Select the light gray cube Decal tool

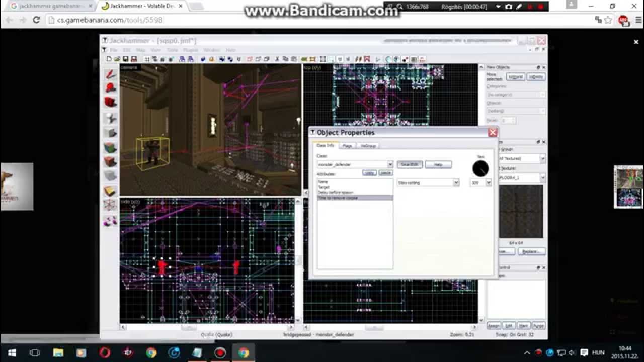110,176
